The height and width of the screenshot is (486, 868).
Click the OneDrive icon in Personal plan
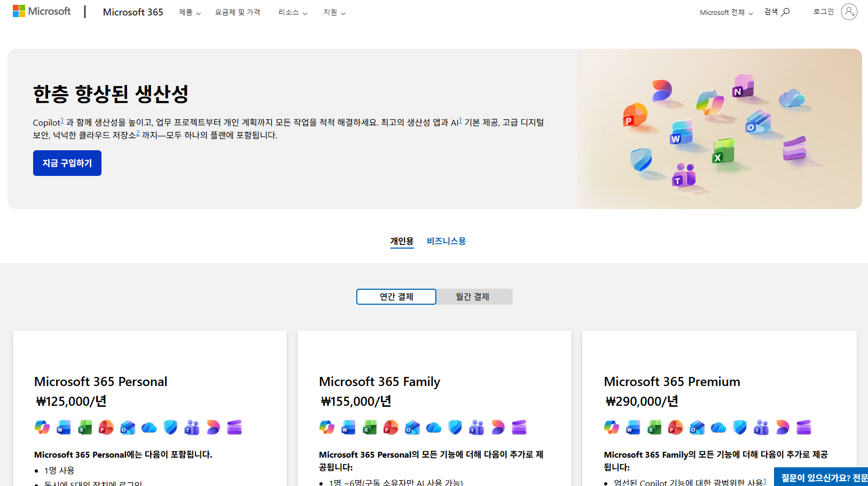point(149,427)
